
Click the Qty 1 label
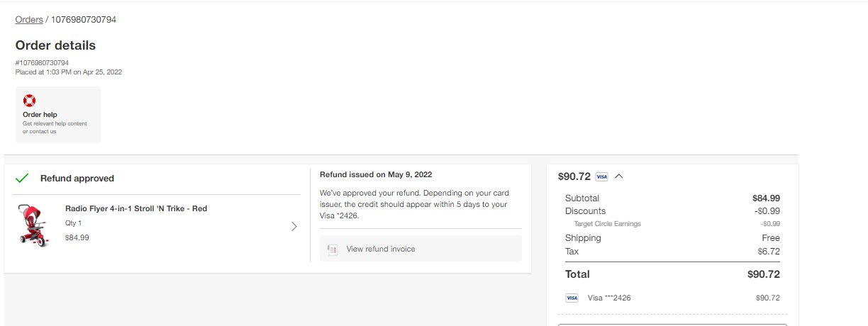click(73, 223)
